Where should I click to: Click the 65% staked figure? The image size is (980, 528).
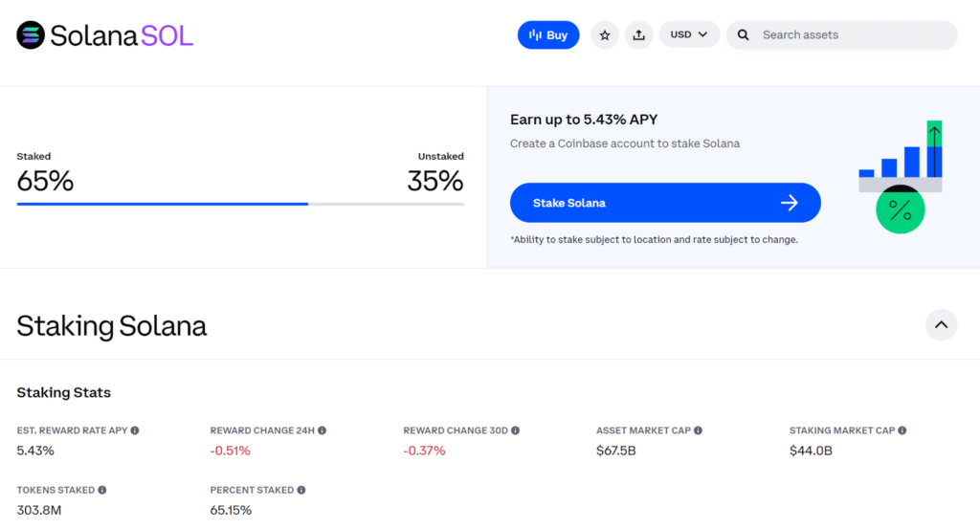click(45, 181)
